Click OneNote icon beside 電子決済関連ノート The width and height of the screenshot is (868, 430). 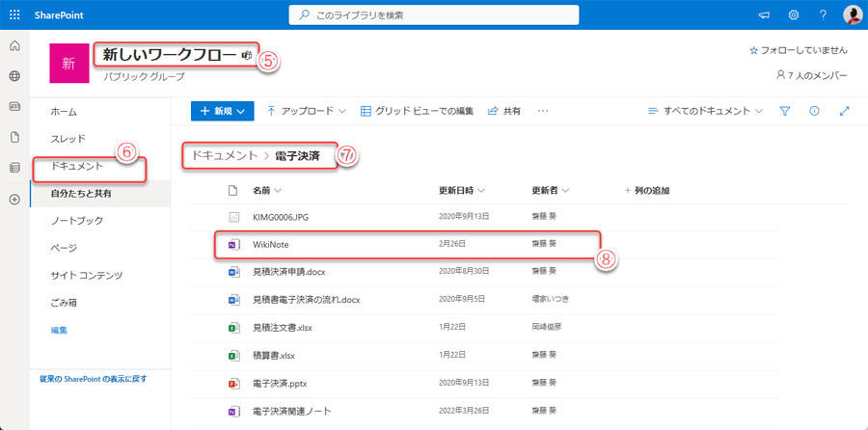(x=233, y=411)
